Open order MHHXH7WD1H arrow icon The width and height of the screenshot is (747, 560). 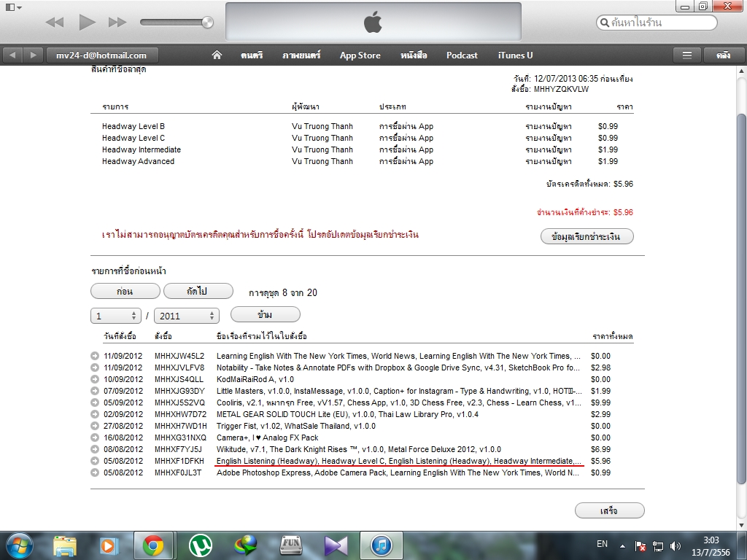(x=95, y=426)
